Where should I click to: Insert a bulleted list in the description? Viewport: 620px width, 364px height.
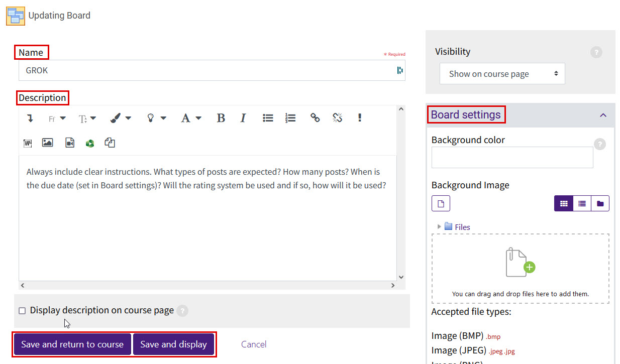tap(268, 117)
